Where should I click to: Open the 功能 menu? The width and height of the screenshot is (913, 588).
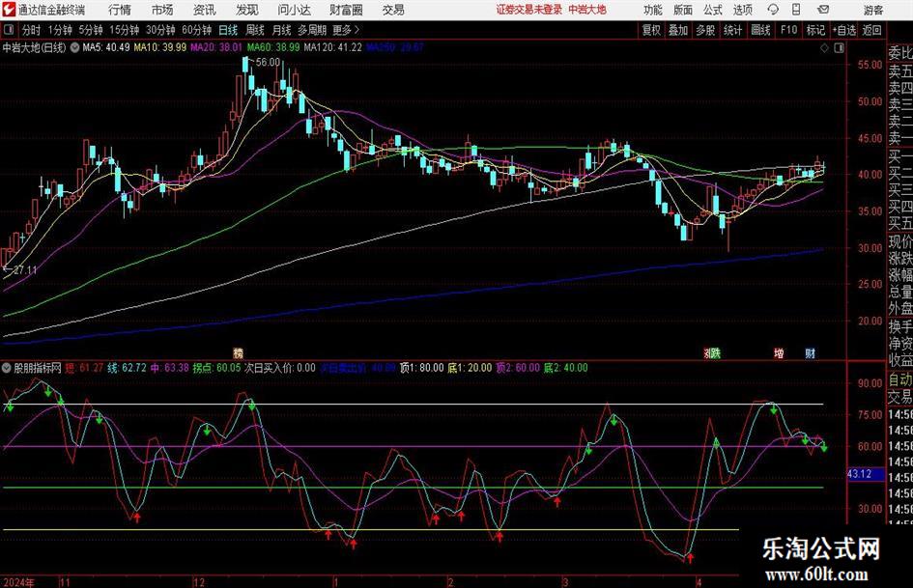pos(653,10)
